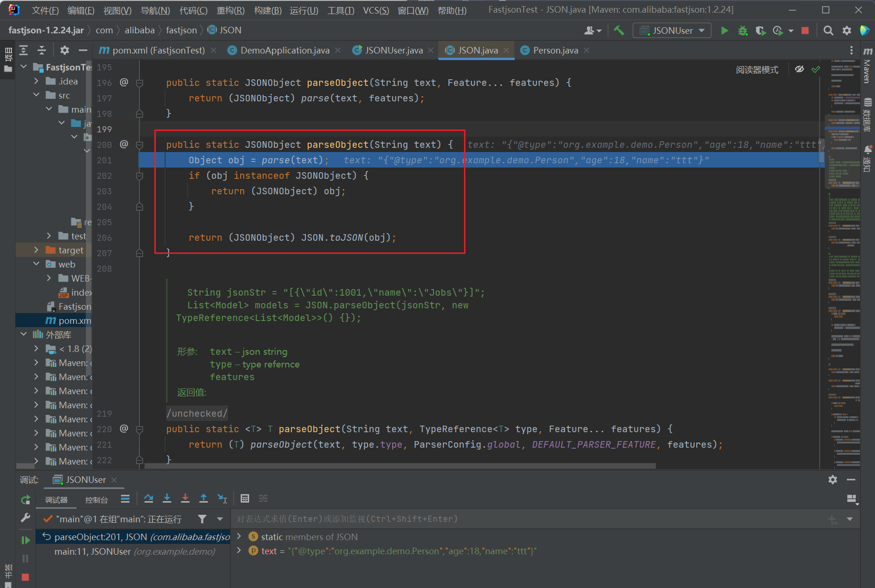
Task: Click the green hammer Build Project icon
Action: tap(619, 31)
